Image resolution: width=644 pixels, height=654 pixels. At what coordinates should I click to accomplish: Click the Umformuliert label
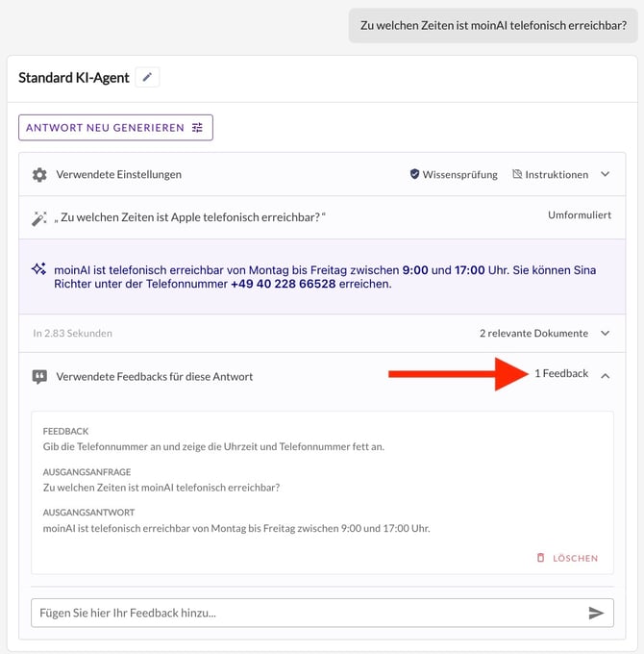click(x=579, y=215)
